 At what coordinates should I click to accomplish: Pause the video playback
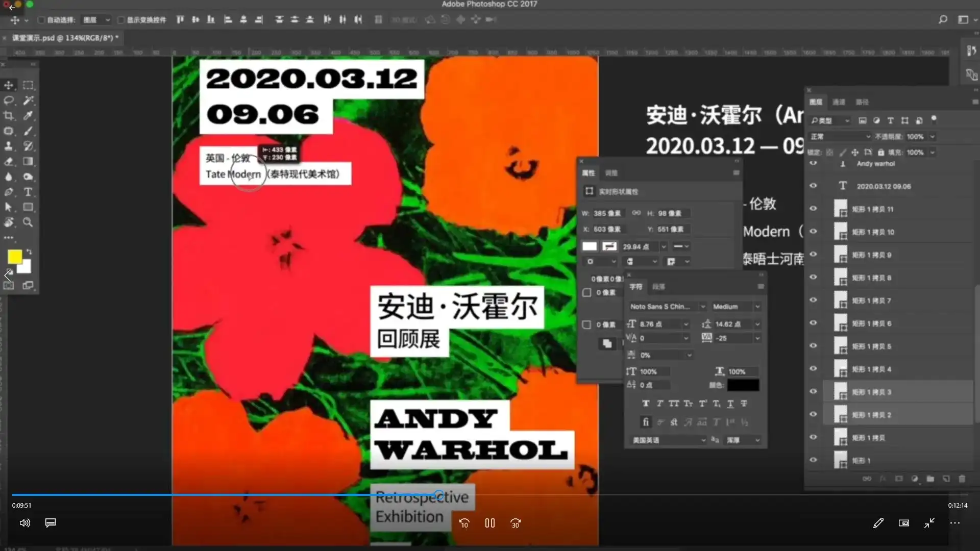tap(489, 523)
